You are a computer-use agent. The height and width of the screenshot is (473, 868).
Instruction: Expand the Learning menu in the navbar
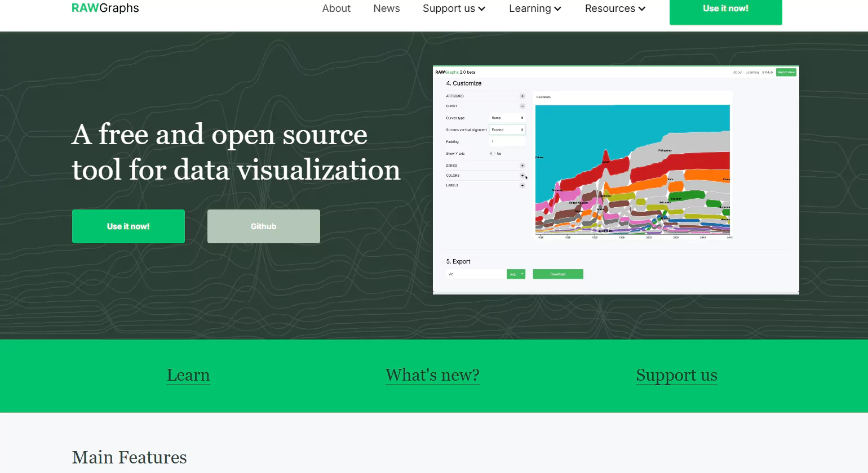pyautogui.click(x=535, y=8)
